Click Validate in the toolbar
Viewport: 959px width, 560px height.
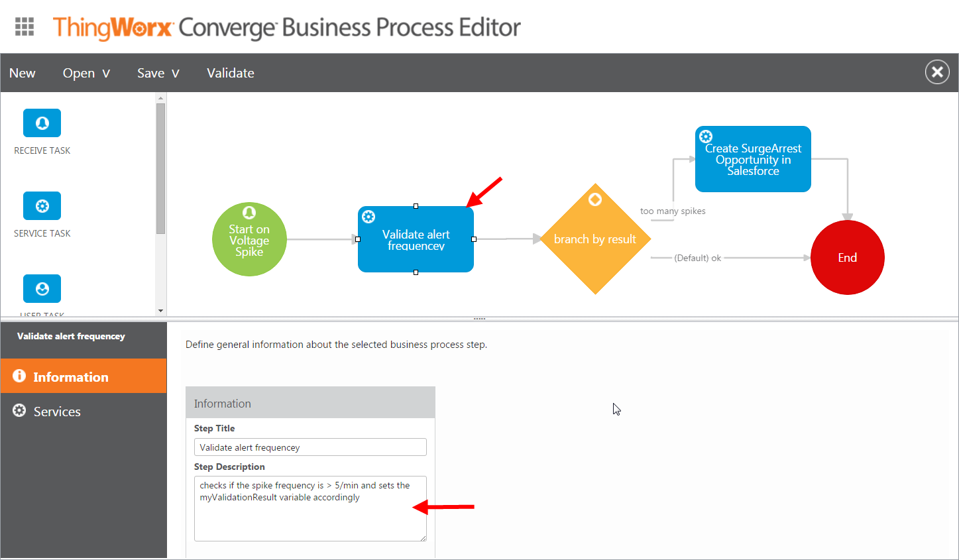tap(231, 73)
